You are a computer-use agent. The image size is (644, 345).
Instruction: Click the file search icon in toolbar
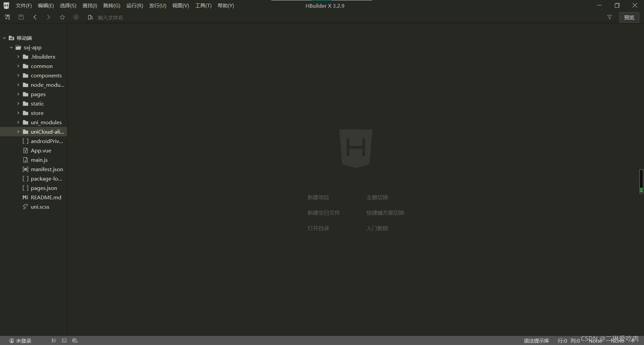[x=90, y=17]
